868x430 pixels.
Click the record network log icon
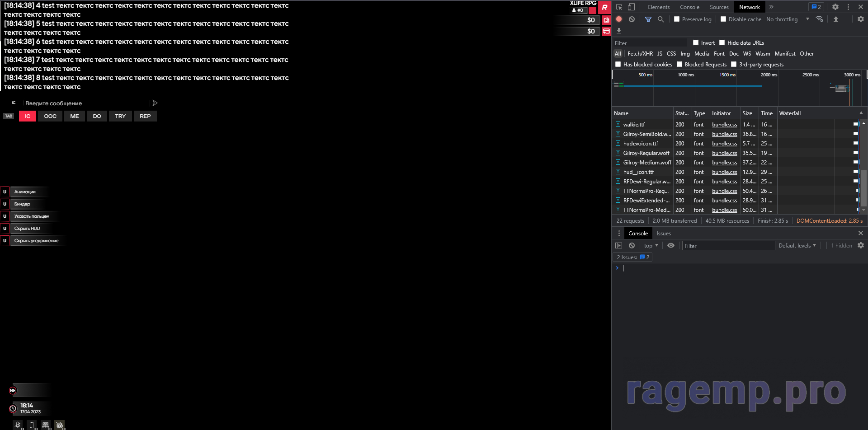coord(619,19)
